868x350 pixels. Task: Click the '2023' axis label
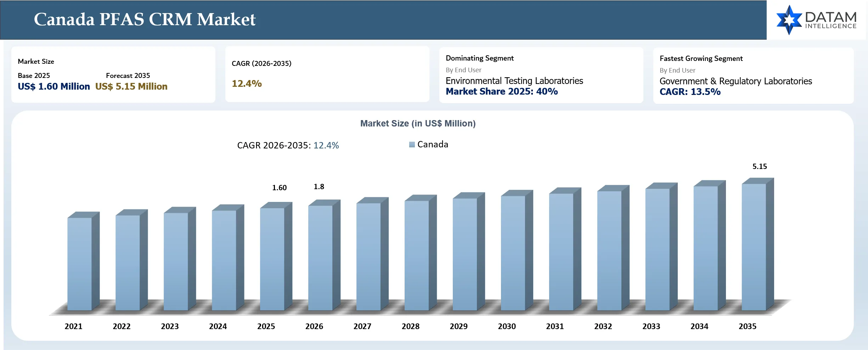pyautogui.click(x=170, y=326)
